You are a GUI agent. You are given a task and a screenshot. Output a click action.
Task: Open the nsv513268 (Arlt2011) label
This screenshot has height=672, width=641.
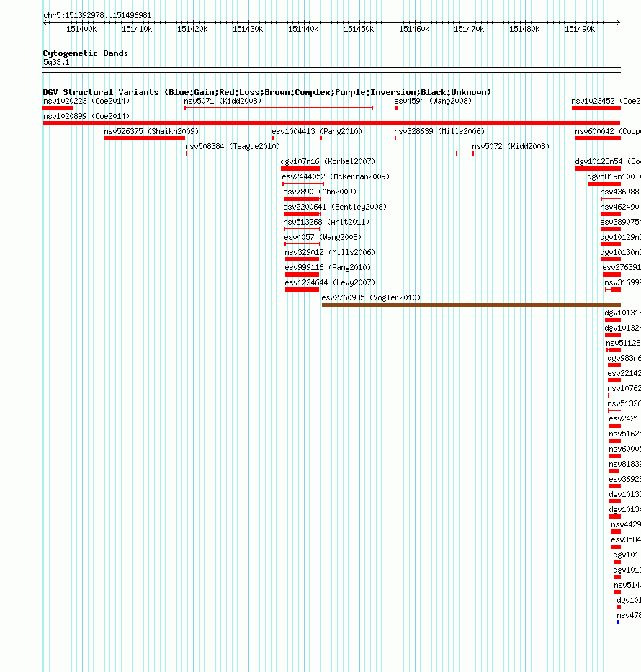(326, 222)
